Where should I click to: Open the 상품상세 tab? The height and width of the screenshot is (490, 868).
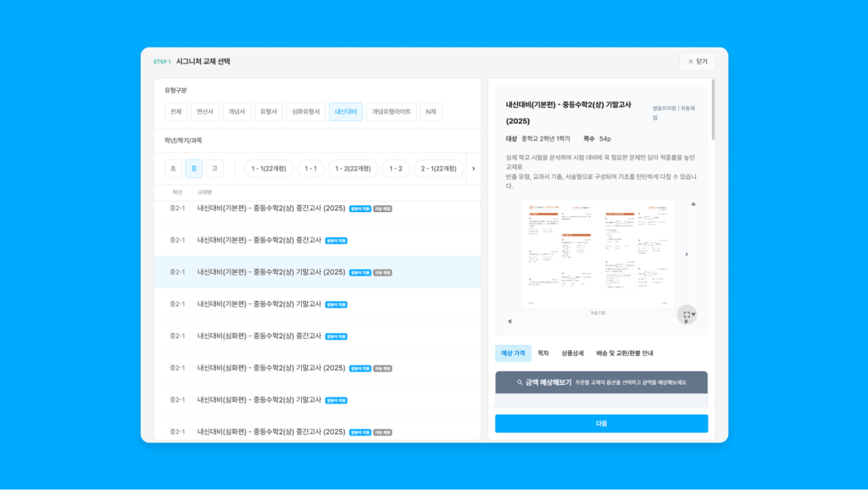[x=572, y=353]
